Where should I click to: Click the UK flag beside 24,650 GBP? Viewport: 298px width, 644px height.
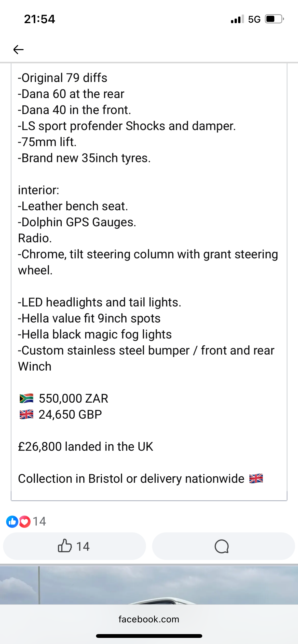26,414
